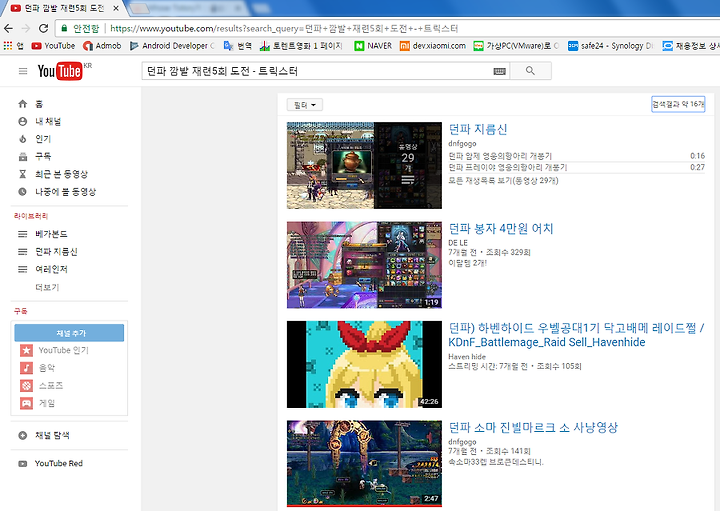Open dnfgogo channel under 던파 지름신
This screenshot has width=720, height=511.
[x=462, y=143]
